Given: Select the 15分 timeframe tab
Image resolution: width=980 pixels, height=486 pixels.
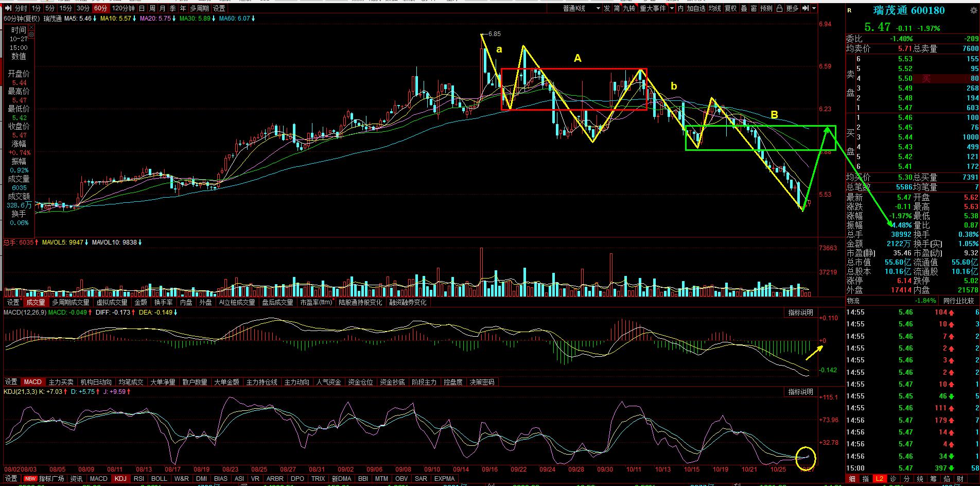Looking at the screenshot, I should pyautogui.click(x=65, y=8).
